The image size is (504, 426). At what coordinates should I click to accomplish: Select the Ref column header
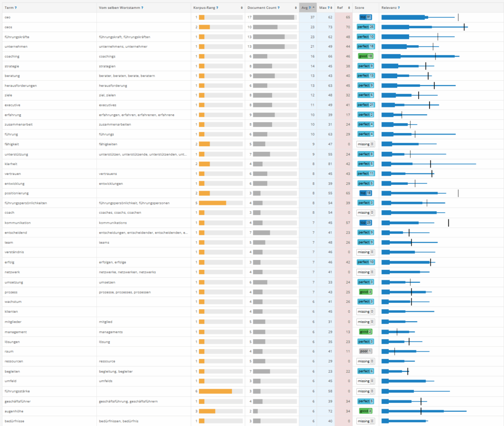340,8
